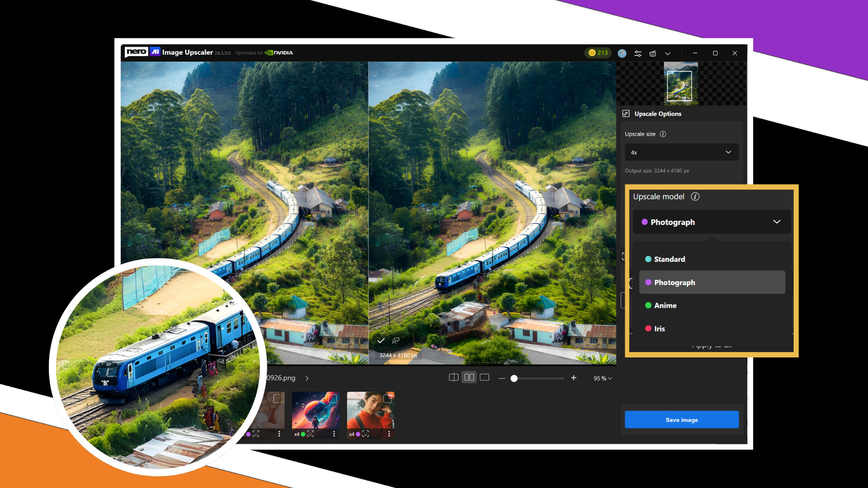Tick the checkbox on the red-sweater portrait thumbnail

(387, 398)
